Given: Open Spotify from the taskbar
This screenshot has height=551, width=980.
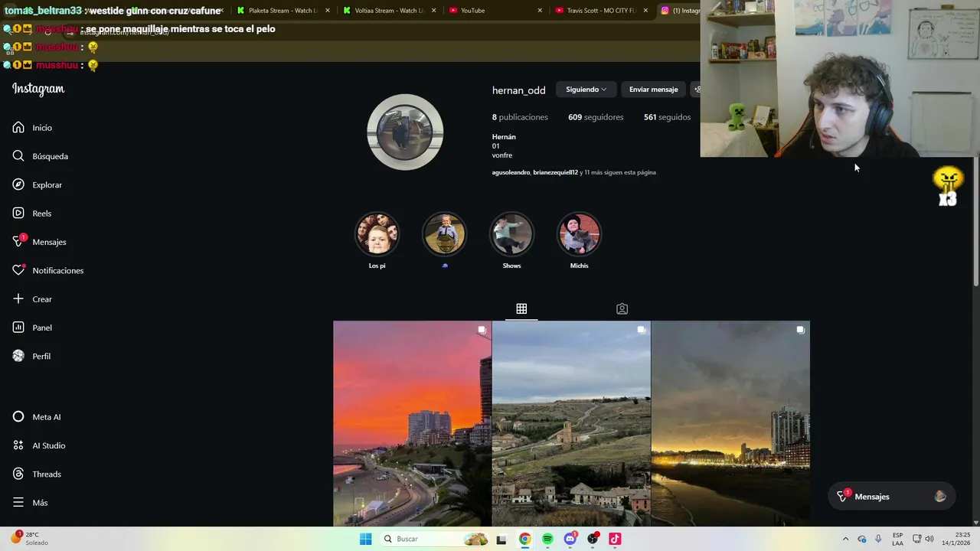Looking at the screenshot, I should tap(547, 539).
